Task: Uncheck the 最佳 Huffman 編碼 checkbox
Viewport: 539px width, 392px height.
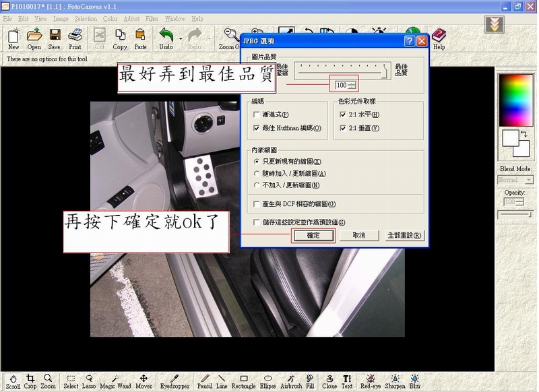Action: (x=257, y=128)
